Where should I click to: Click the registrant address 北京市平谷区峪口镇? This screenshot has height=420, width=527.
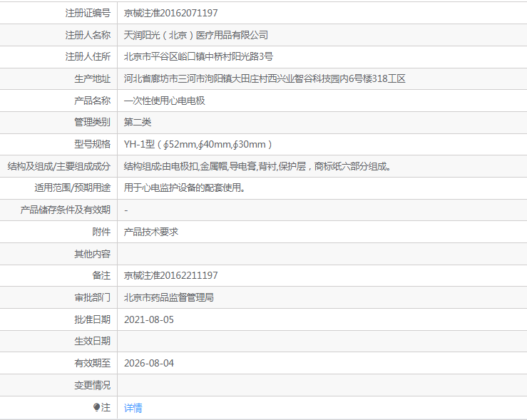198,57
